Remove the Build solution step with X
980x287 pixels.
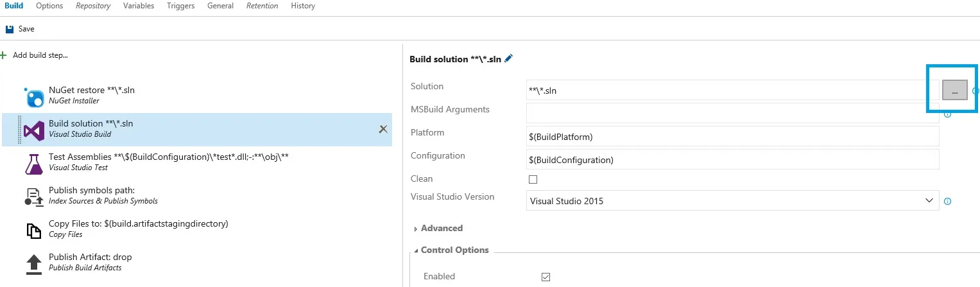click(x=383, y=129)
